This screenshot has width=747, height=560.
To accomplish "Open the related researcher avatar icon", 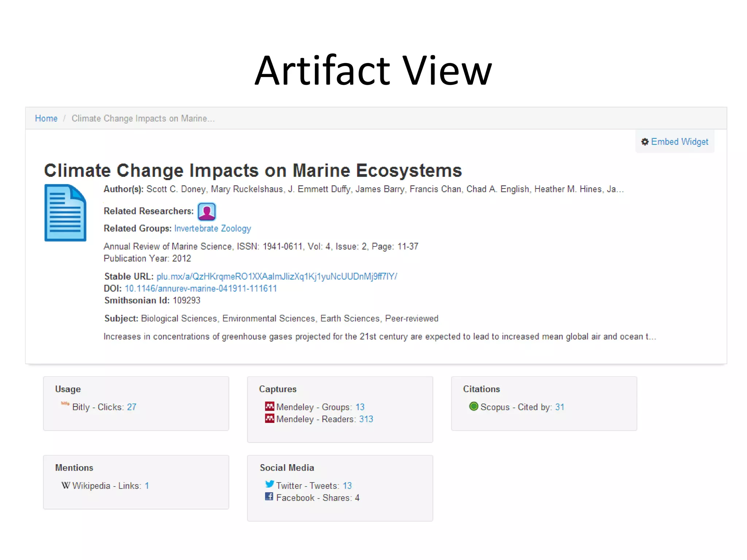I will tap(207, 211).
